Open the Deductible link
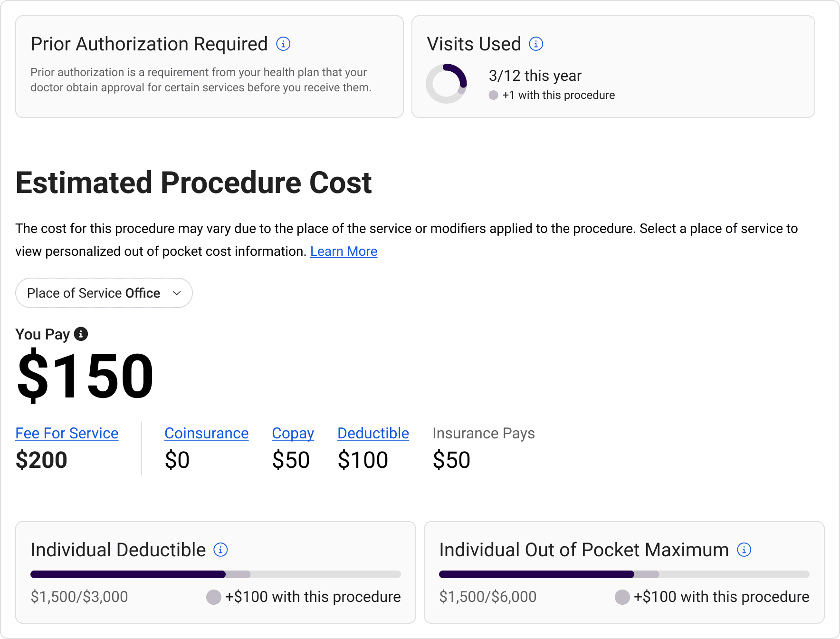 (x=373, y=433)
